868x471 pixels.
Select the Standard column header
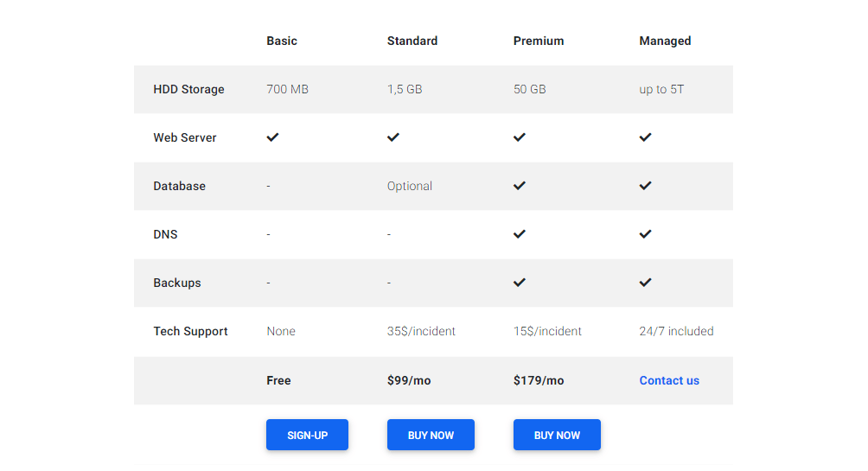pyautogui.click(x=412, y=41)
